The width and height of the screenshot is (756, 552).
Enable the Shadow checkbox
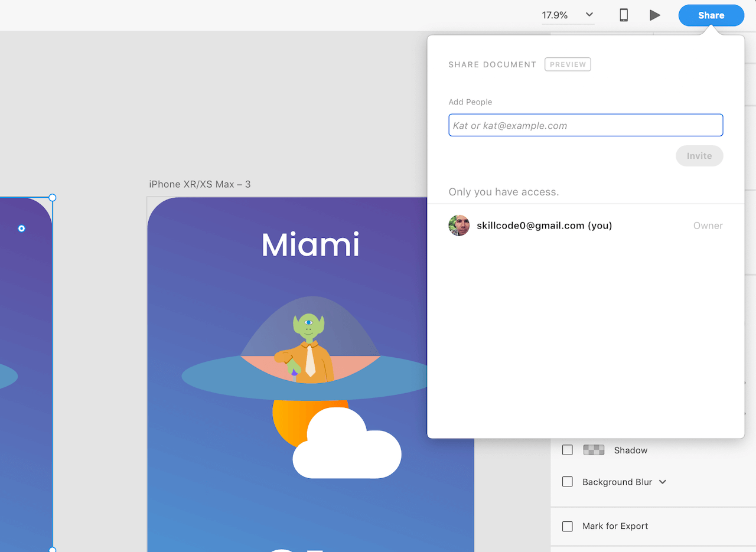point(567,450)
